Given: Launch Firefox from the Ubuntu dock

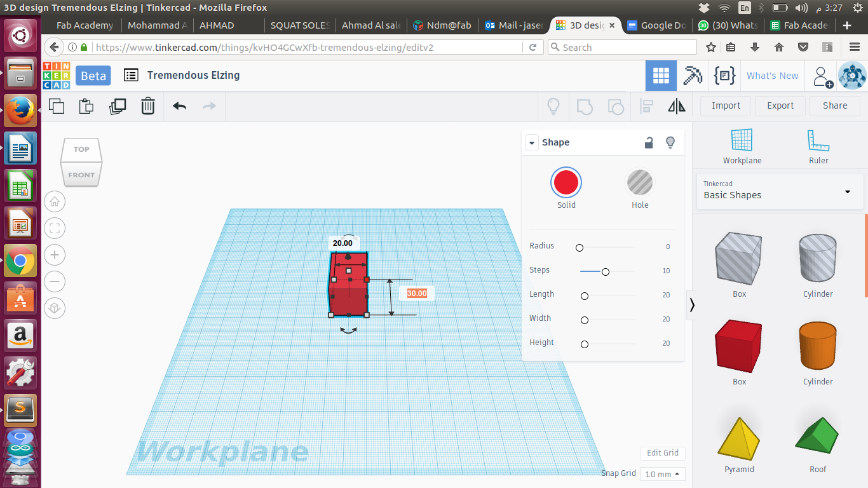Looking at the screenshot, I should (x=20, y=111).
